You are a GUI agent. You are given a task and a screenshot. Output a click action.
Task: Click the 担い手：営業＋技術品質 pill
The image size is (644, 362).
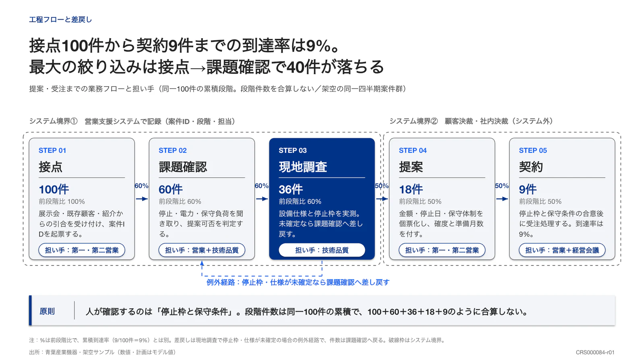click(x=202, y=250)
